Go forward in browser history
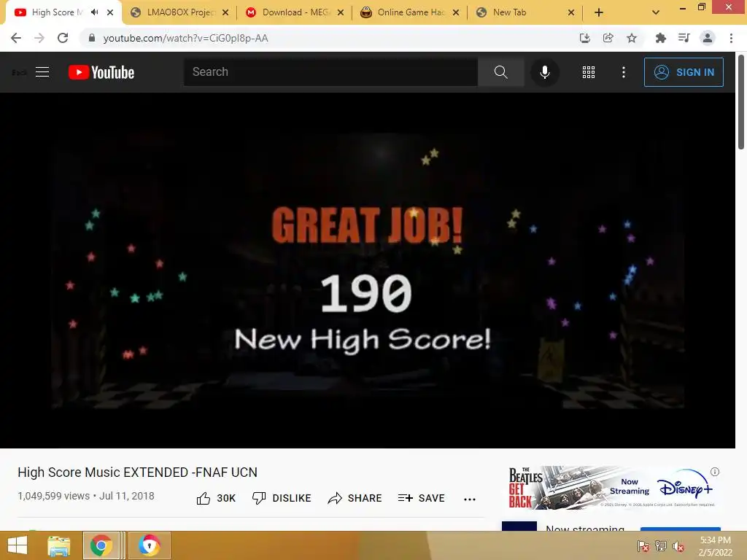 coord(39,38)
